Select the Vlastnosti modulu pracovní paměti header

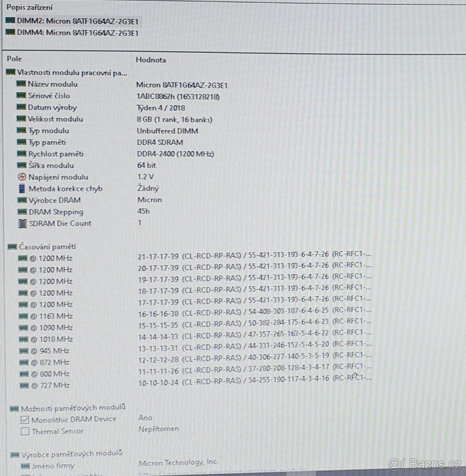(71, 73)
